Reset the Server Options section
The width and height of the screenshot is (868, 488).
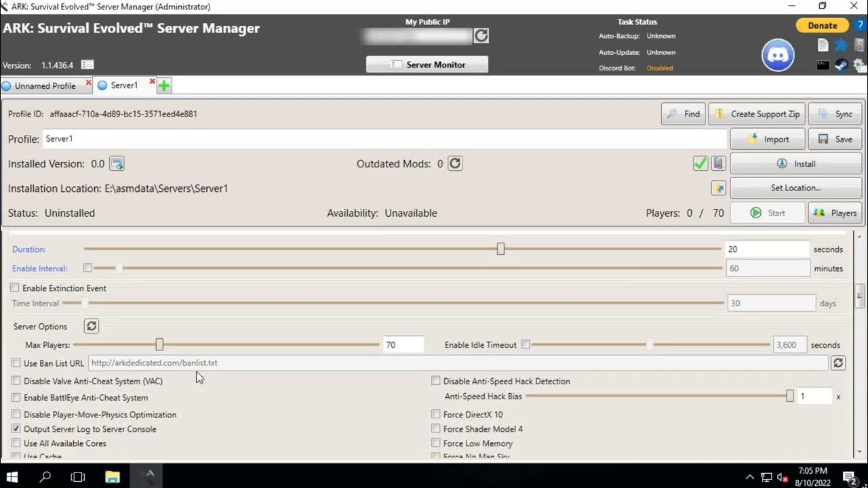pos(92,326)
